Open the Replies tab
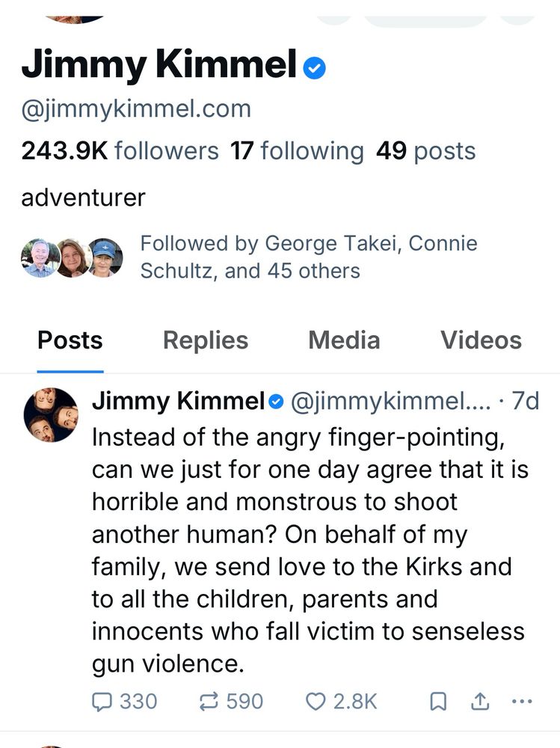The width and height of the screenshot is (560, 748). pyautogui.click(x=205, y=340)
